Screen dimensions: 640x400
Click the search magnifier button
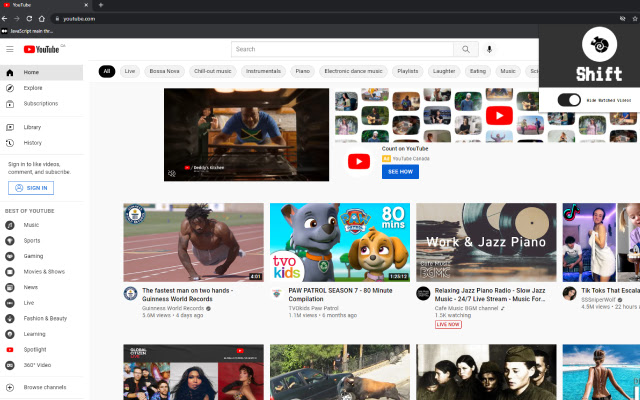click(466, 49)
